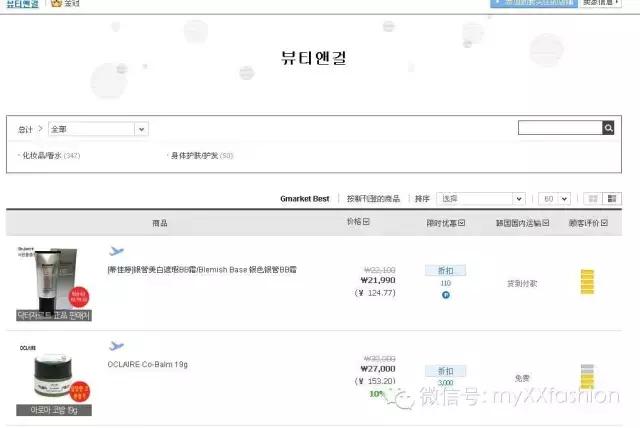Screen dimensions: 640x428
Task: Click the 뷰티앤걸 shop name link at top left
Action: click(23, 3)
